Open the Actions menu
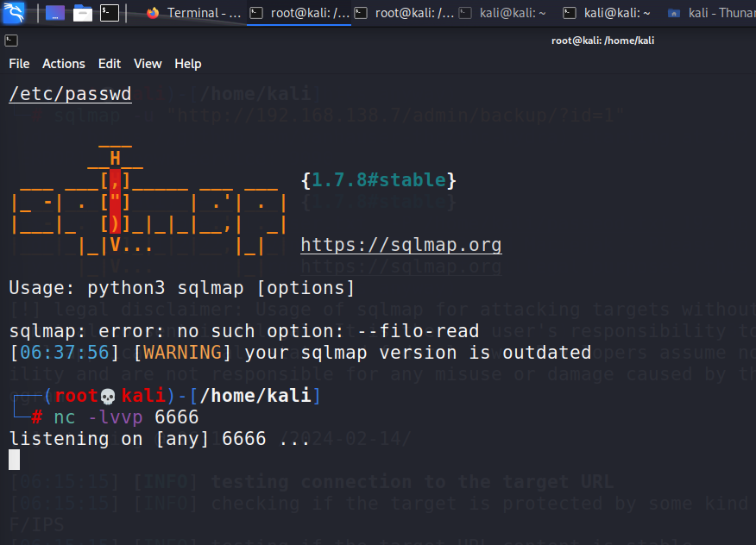Screen dimensions: 756x545 64,64
